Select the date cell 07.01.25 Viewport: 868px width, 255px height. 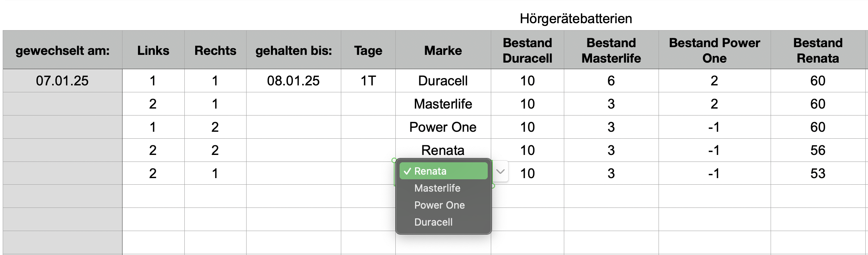(x=62, y=81)
